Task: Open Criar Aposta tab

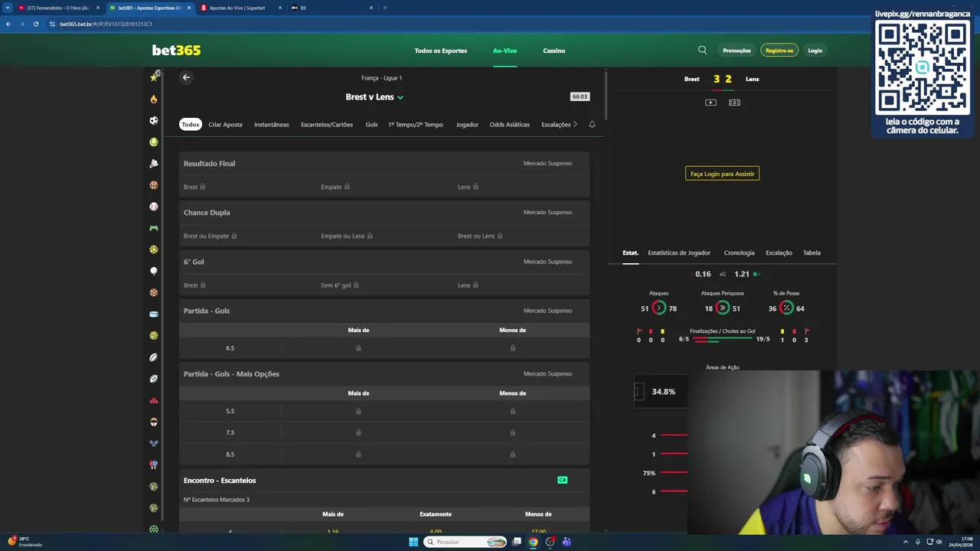Action: [225, 124]
